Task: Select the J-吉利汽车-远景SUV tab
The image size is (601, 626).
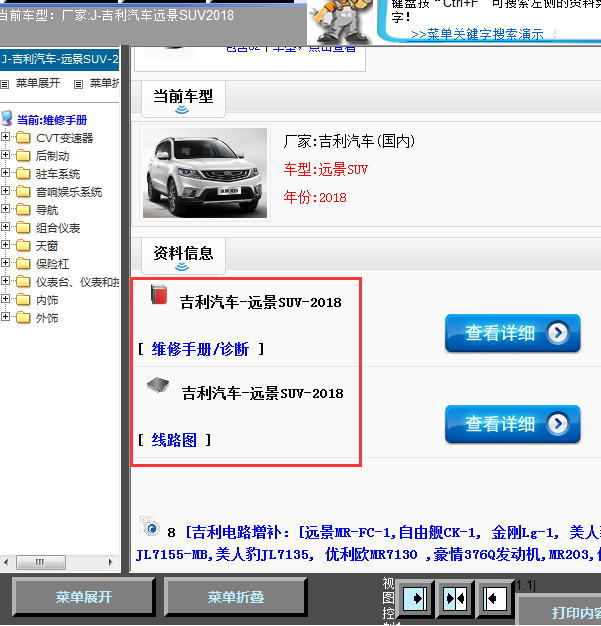Action: 60,59
